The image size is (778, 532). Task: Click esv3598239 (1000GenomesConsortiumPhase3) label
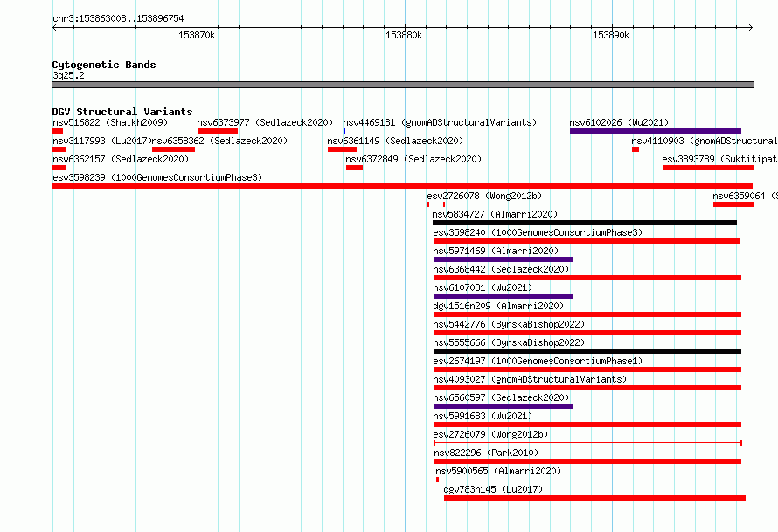157,177
